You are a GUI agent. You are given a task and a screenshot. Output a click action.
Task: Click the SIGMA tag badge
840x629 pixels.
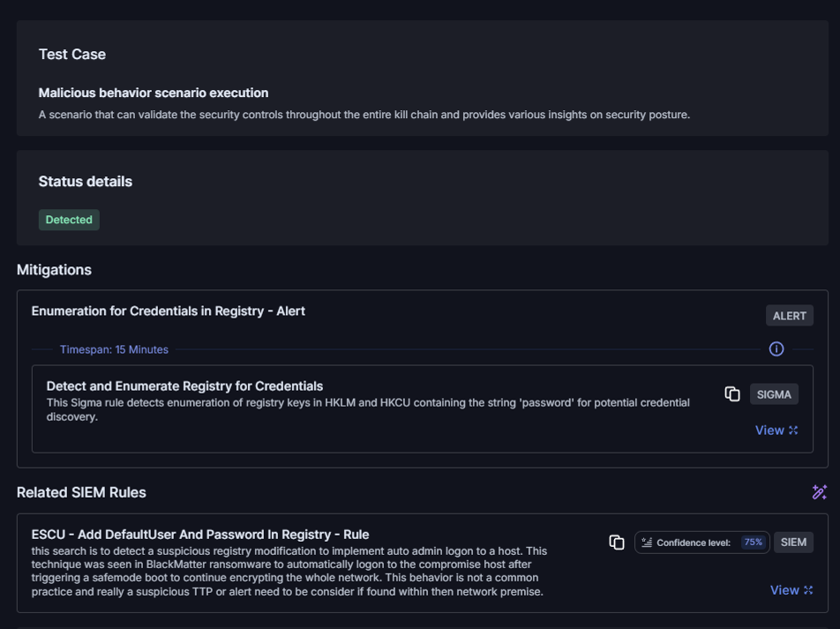point(774,394)
